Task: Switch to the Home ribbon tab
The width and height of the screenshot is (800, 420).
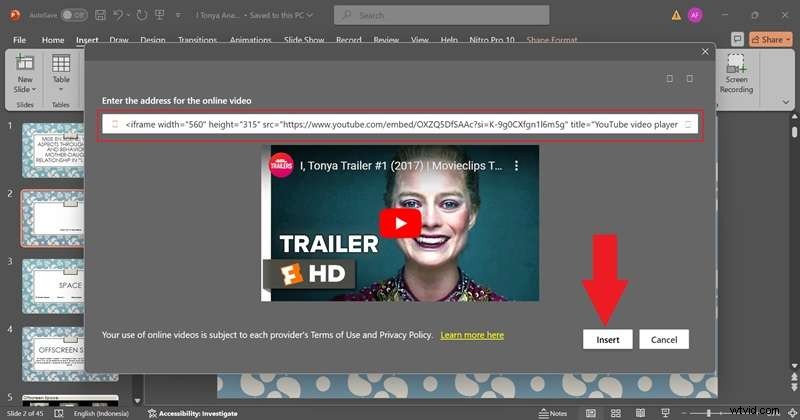Action: click(x=53, y=40)
